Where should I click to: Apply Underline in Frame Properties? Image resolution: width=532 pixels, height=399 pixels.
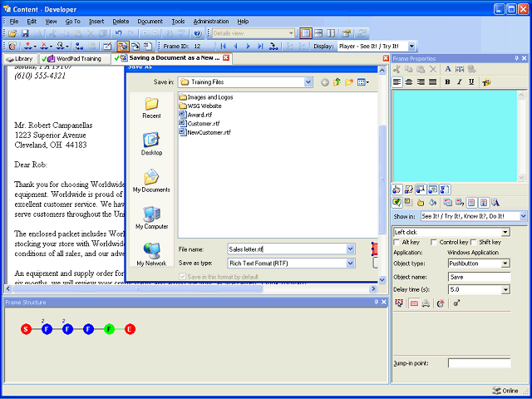click(x=471, y=82)
